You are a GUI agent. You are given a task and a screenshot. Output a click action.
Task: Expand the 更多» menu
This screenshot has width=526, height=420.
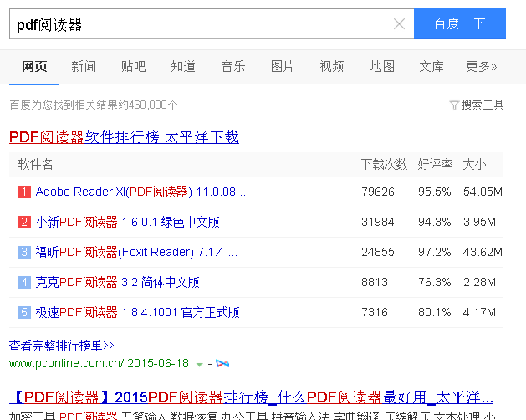481,66
